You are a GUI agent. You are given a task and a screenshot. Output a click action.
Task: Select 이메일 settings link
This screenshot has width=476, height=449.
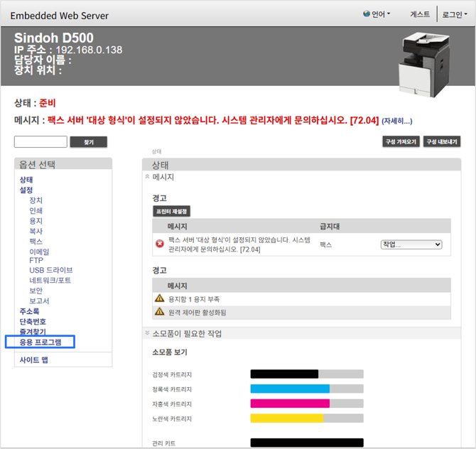pos(39,251)
